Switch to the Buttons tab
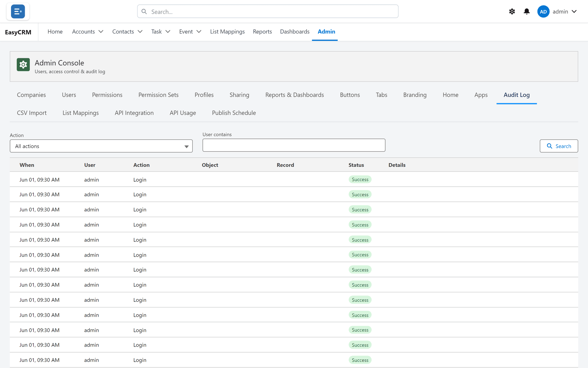Image resolution: width=588 pixels, height=368 pixels. point(350,95)
